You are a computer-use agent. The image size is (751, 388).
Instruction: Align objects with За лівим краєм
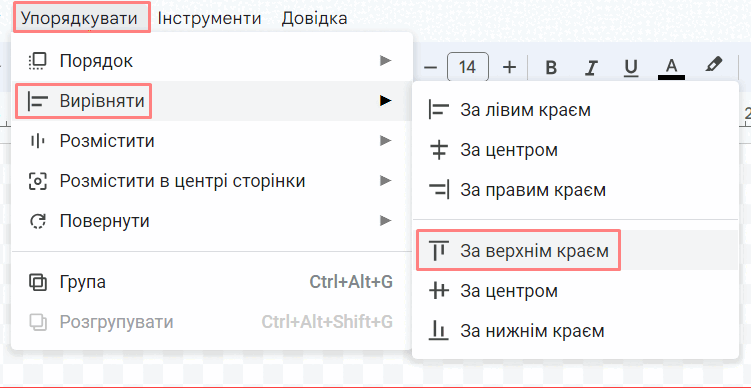[x=575, y=110]
